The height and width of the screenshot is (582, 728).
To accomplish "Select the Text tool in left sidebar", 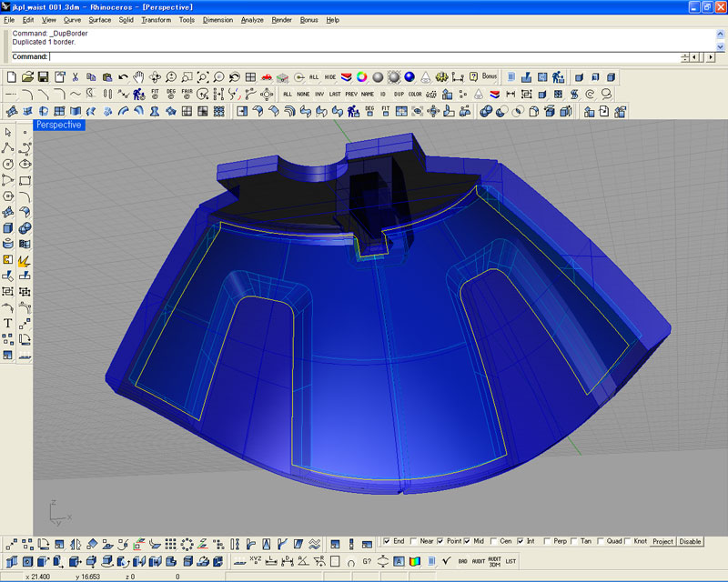I will 8,323.
